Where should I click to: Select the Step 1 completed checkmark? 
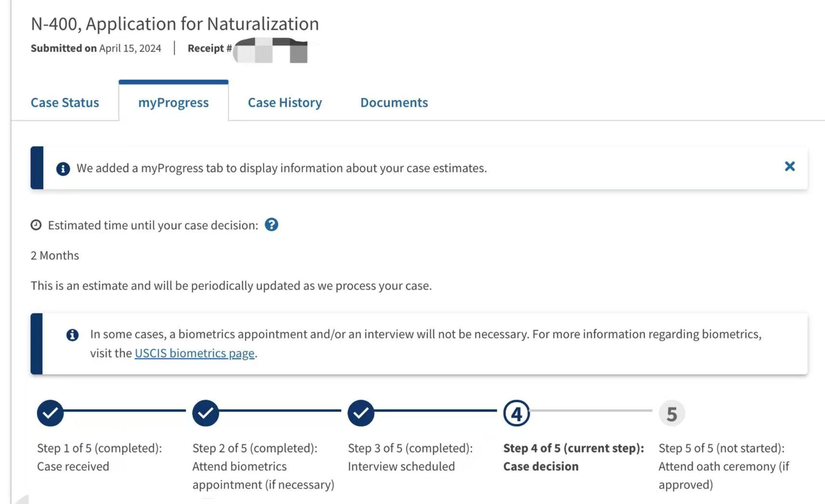(x=50, y=413)
